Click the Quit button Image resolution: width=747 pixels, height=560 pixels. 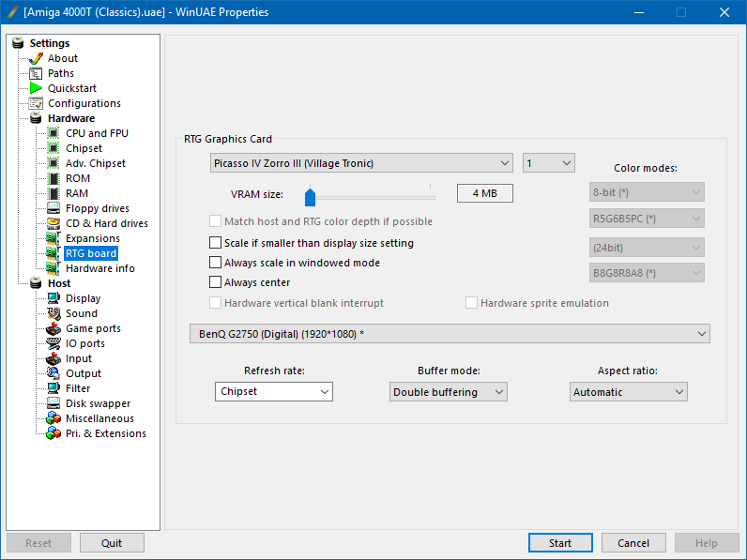coord(112,543)
